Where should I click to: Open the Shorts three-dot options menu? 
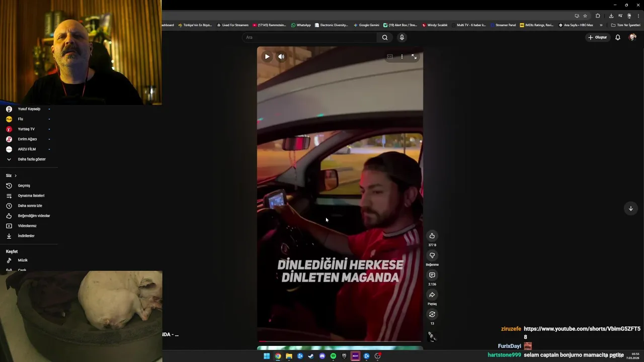click(x=401, y=57)
